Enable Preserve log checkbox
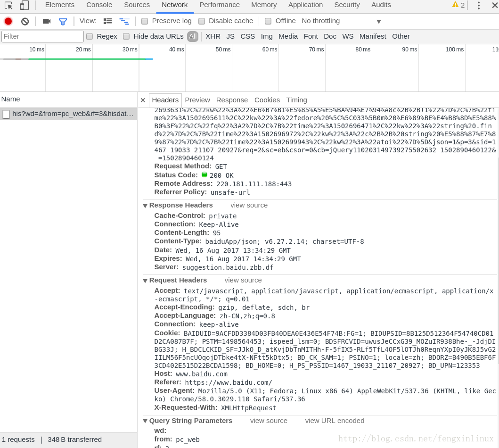Screen dimensions: 499x448 145,21
